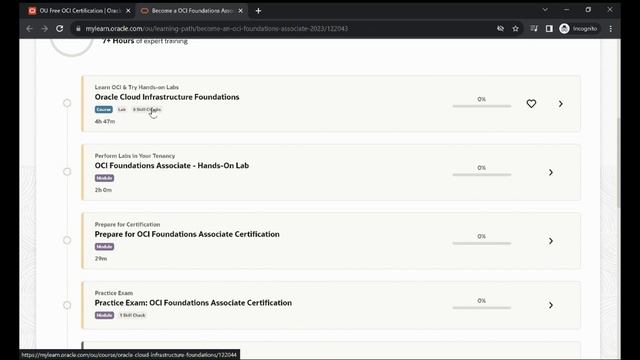Toggle the browser side panel icon
Screen dimensions: 640x360
[549, 29]
